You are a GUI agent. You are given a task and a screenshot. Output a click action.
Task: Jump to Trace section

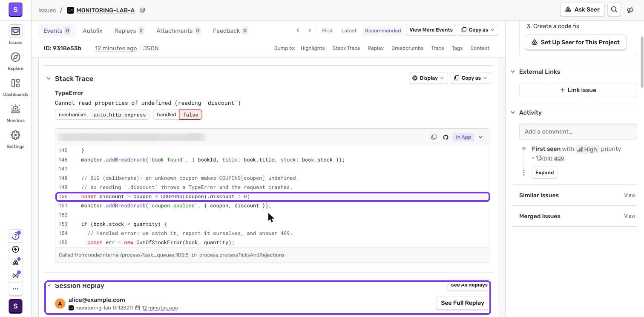pyautogui.click(x=437, y=48)
